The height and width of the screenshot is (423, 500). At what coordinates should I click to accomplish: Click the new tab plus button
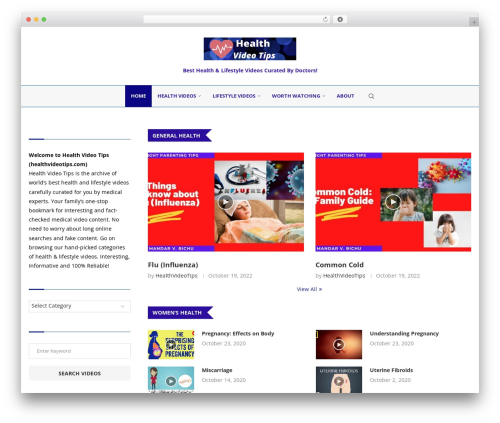coord(474,22)
